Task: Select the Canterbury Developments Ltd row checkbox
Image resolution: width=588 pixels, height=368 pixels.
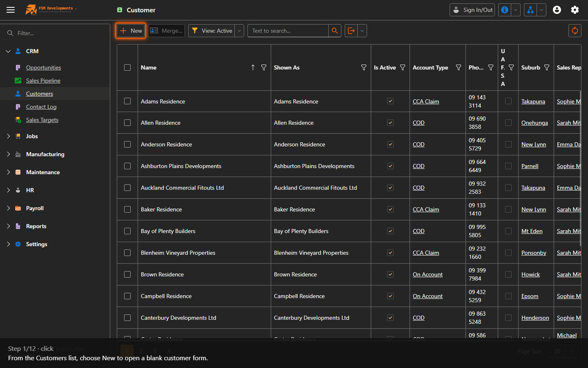Action: tap(127, 318)
